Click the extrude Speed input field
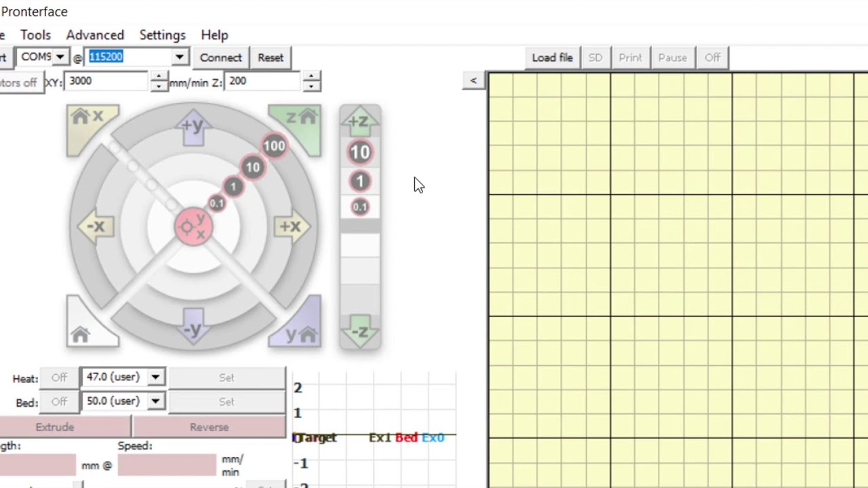Image resolution: width=868 pixels, height=488 pixels. 167,464
